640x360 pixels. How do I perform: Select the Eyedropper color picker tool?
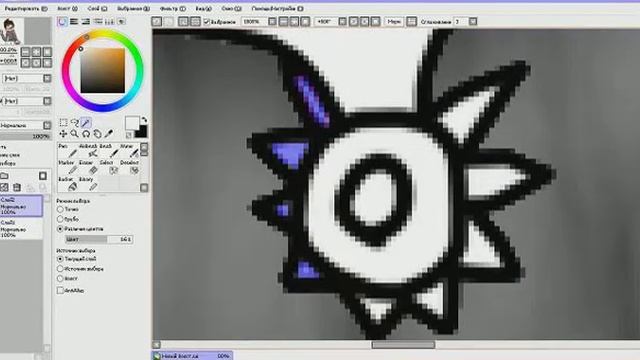[109, 133]
